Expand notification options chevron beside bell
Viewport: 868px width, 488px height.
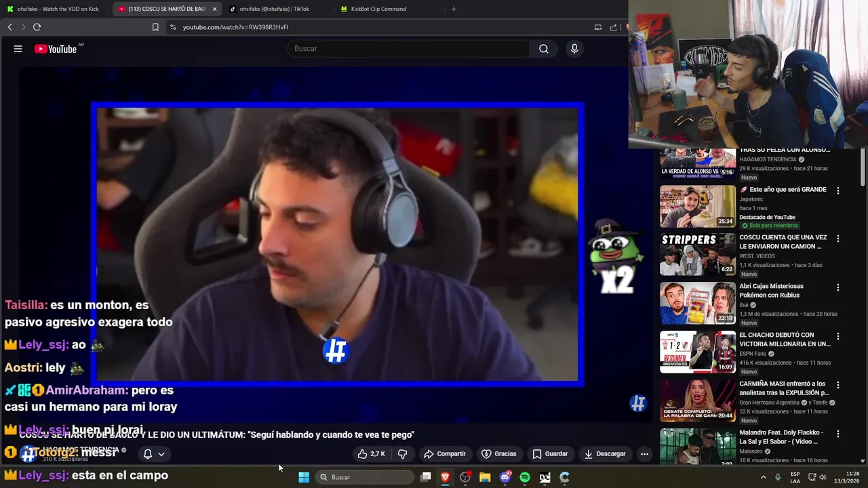point(161,454)
